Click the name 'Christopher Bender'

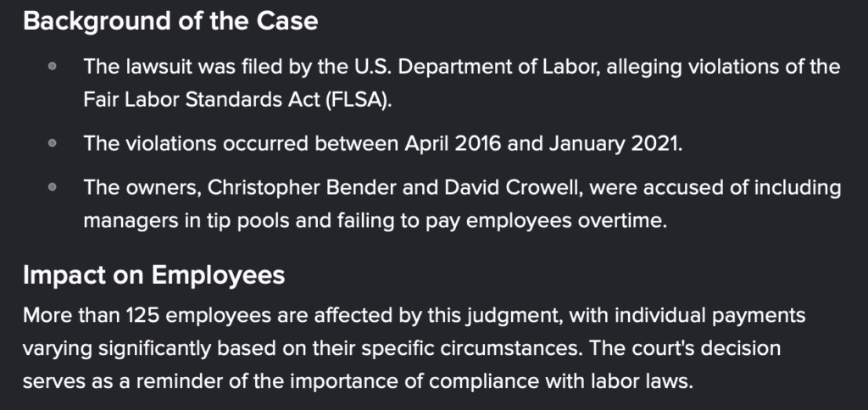[x=302, y=188]
